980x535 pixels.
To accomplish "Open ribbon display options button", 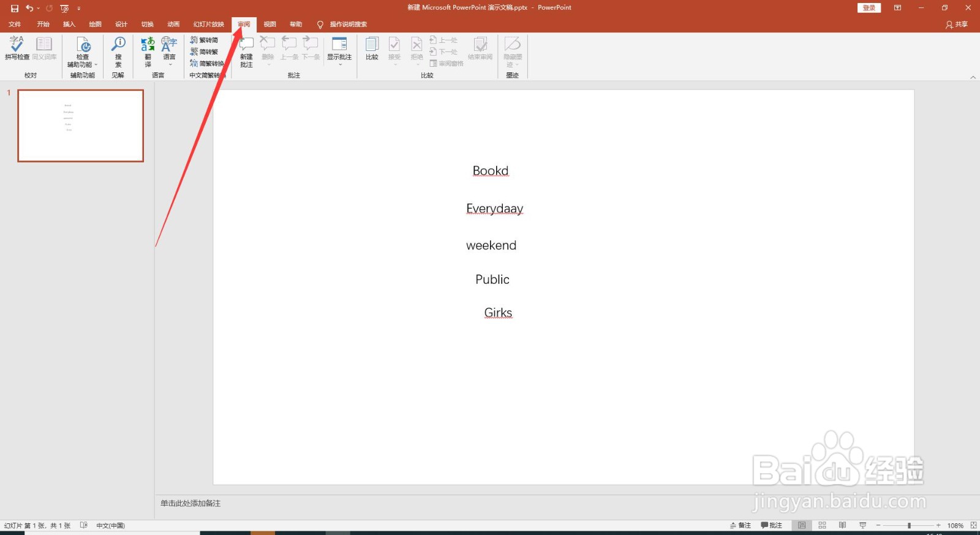I will [x=897, y=8].
